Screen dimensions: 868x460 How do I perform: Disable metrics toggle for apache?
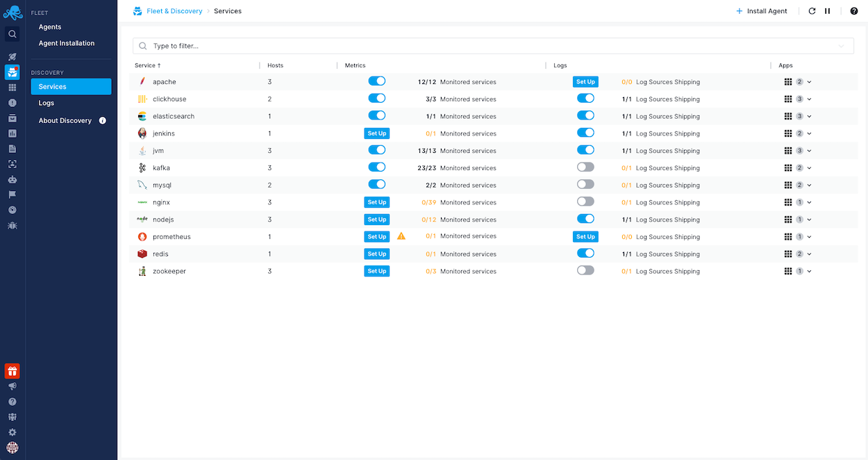pyautogui.click(x=377, y=81)
